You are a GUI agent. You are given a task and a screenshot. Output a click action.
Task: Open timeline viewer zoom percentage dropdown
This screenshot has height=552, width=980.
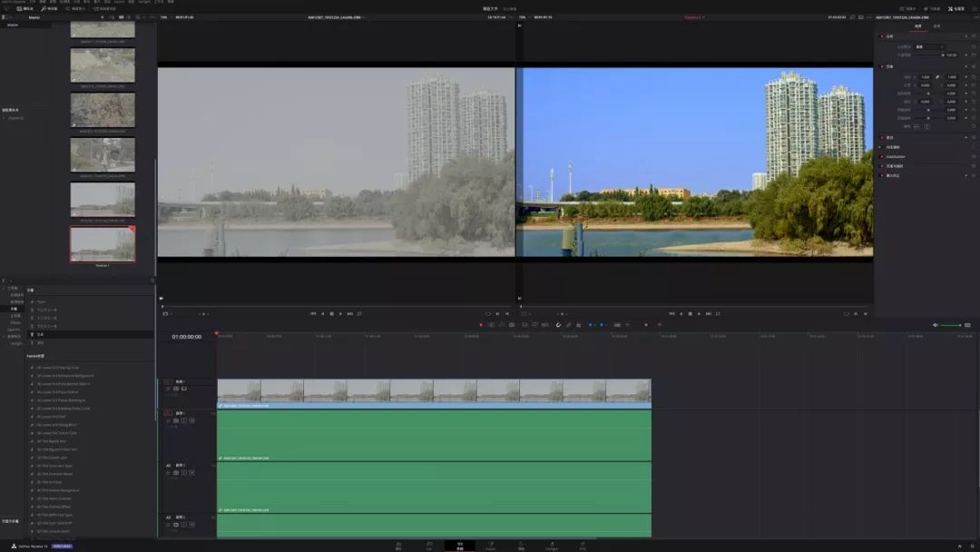coord(523,17)
